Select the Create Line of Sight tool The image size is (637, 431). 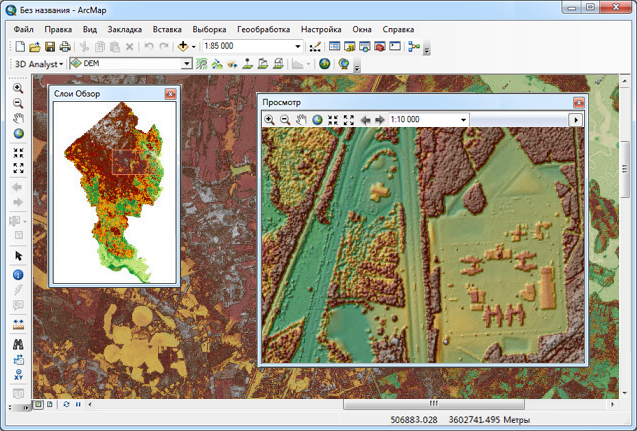tap(232, 64)
